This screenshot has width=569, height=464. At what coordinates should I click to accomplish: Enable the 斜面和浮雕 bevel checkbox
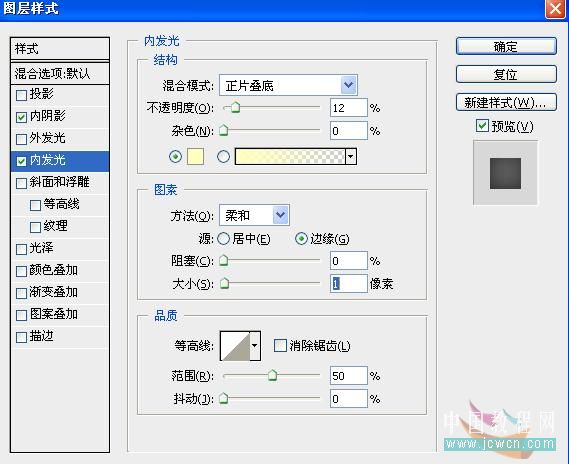21,183
